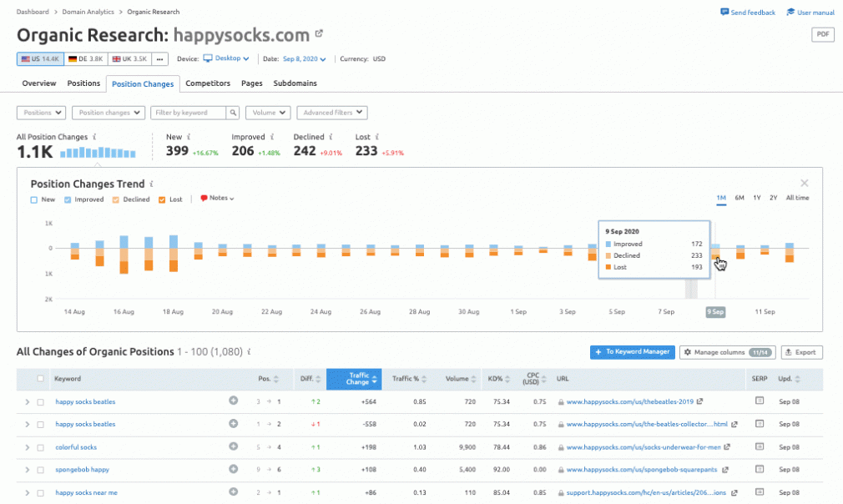Image resolution: width=843 pixels, height=504 pixels.
Task: Click the PDF button
Action: click(823, 34)
